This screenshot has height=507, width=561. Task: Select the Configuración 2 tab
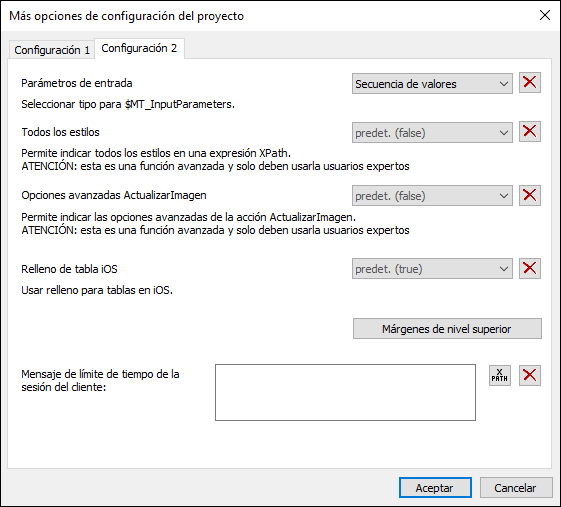pyautogui.click(x=139, y=48)
